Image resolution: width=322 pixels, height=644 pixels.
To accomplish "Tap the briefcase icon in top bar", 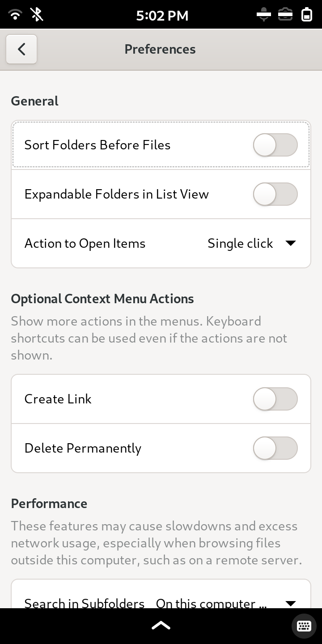I will click(x=285, y=15).
